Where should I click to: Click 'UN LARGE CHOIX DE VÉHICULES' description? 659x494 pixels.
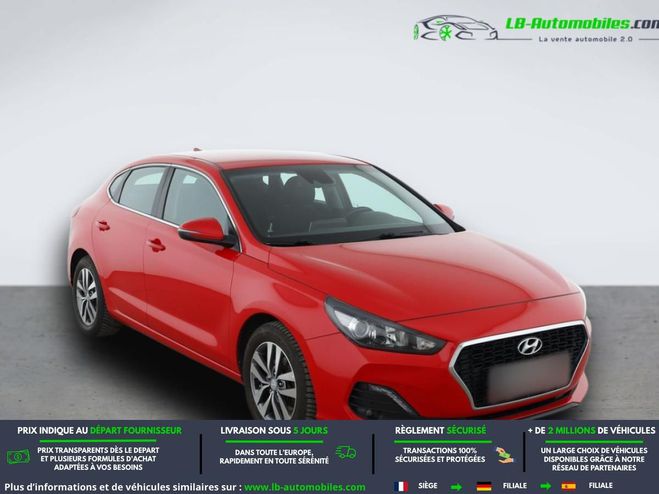click(594, 459)
